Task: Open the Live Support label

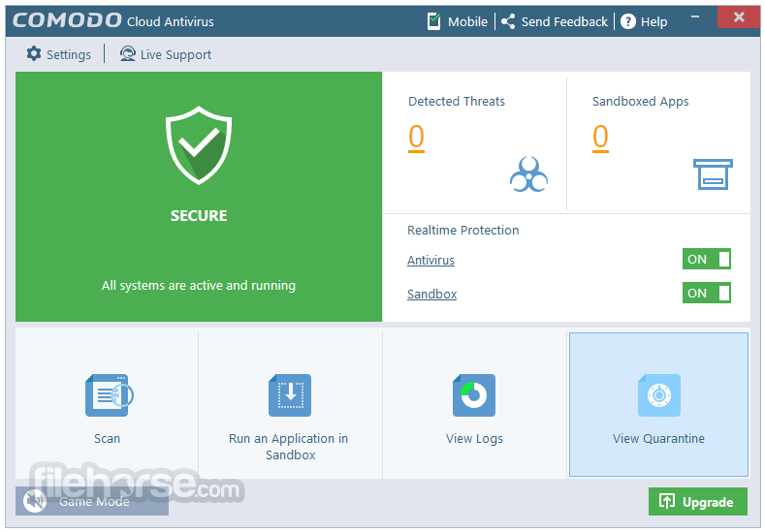Action: [x=175, y=54]
